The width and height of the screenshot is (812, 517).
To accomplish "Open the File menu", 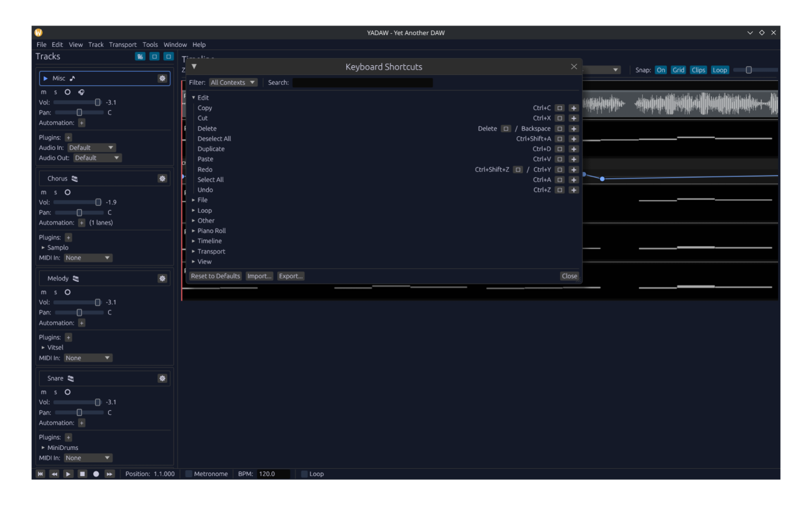I will pos(42,45).
